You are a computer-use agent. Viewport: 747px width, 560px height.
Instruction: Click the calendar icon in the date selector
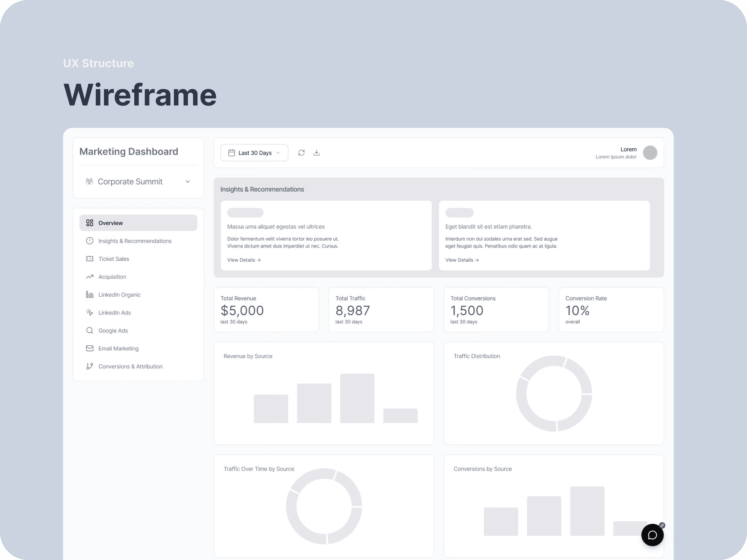231,153
